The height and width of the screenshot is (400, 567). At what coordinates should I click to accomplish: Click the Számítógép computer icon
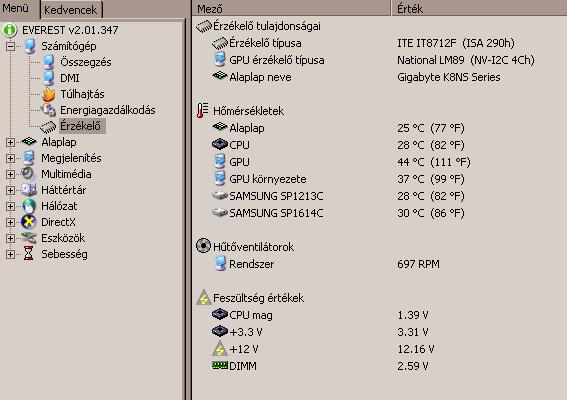(x=30, y=46)
